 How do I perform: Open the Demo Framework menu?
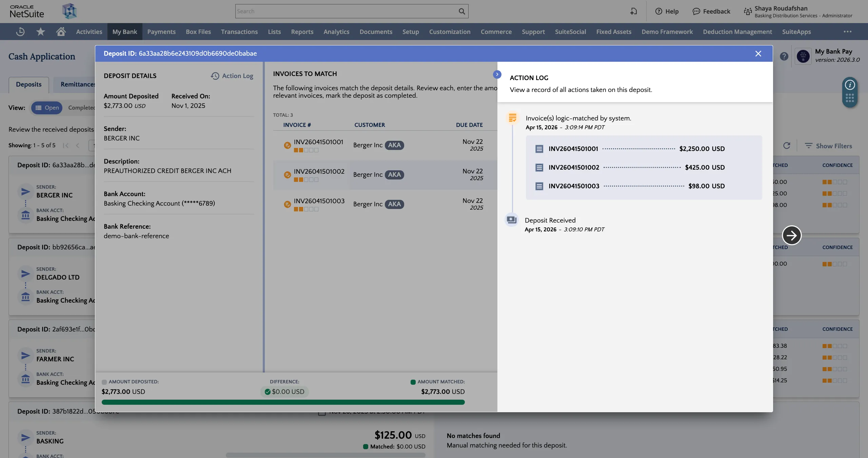point(667,32)
